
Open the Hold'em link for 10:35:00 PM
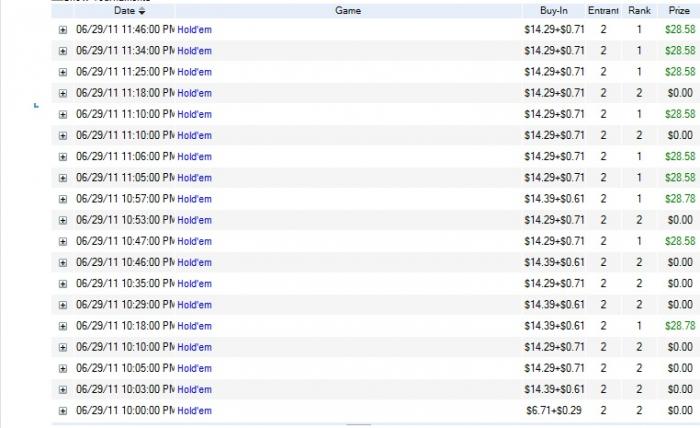click(194, 284)
